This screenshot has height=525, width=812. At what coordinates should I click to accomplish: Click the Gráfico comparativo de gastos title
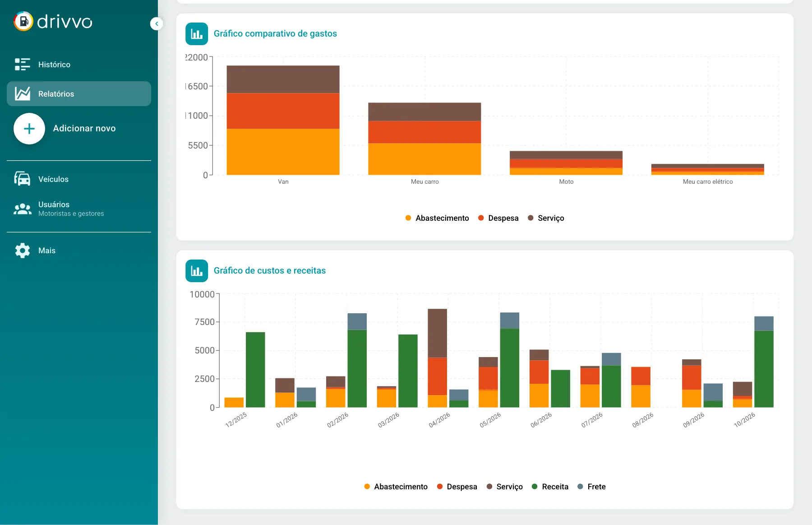tap(275, 33)
